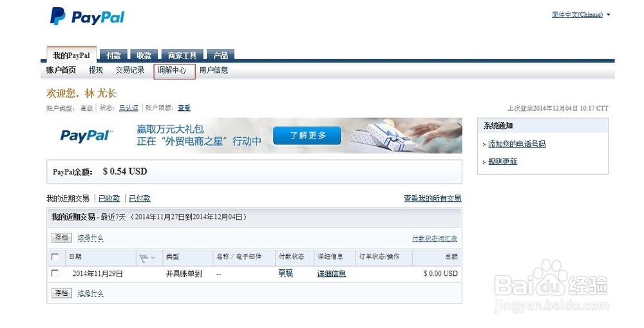The image size is (644, 328).
Task: Open 交易记录 submenu item
Action: tap(130, 70)
